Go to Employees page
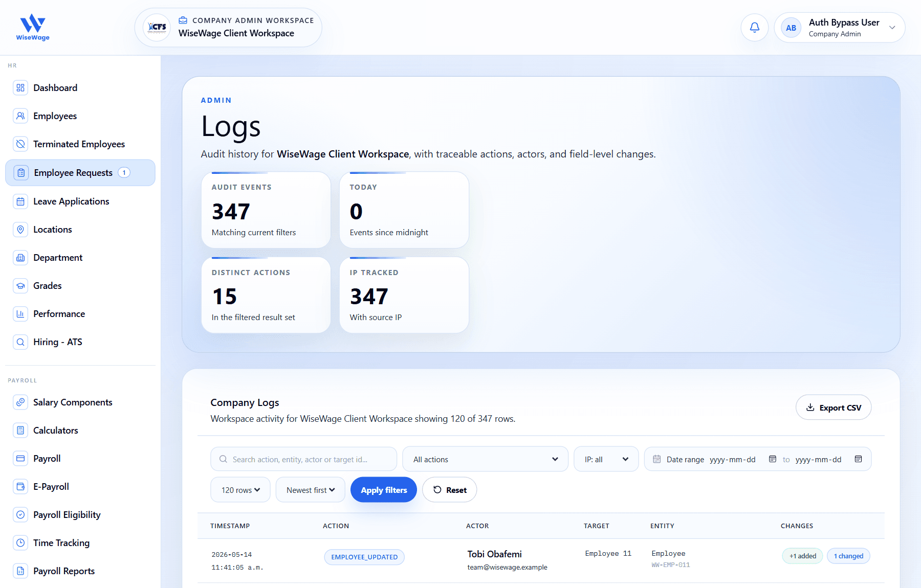 coord(80,116)
